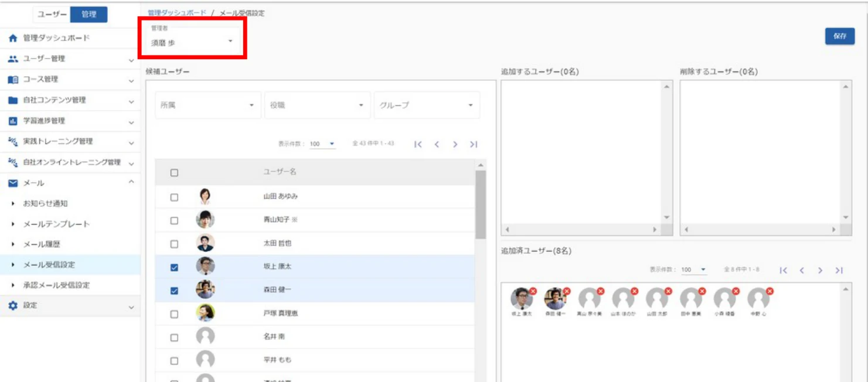Click the candidate user table vertical scrollbar

tap(481, 204)
